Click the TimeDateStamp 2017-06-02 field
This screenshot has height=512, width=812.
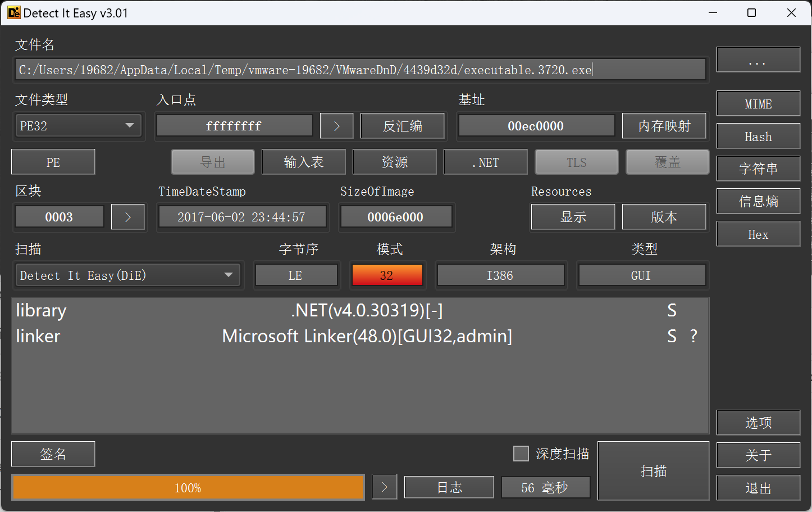242,217
